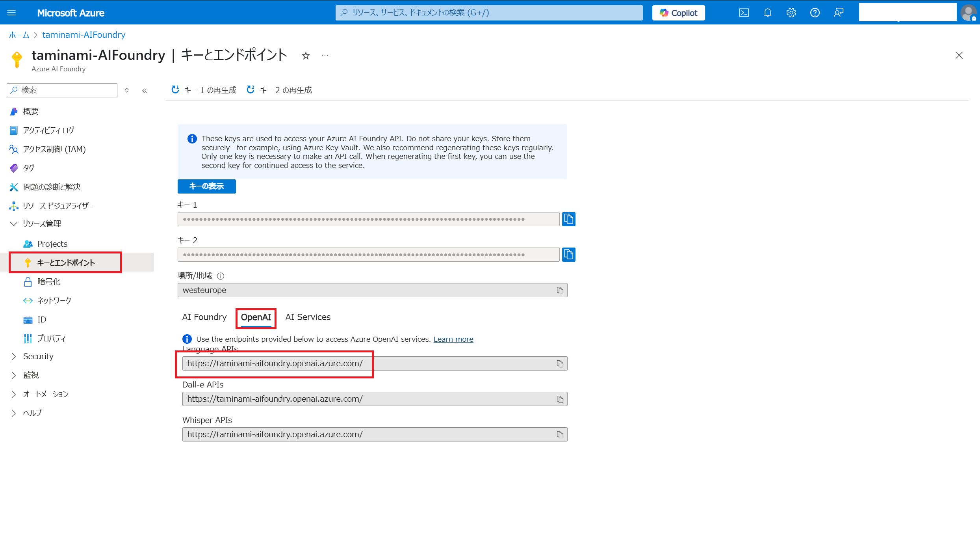Regenerate Key 2 (キー 2 の再生成)
The height and width of the screenshot is (542, 980).
point(279,90)
